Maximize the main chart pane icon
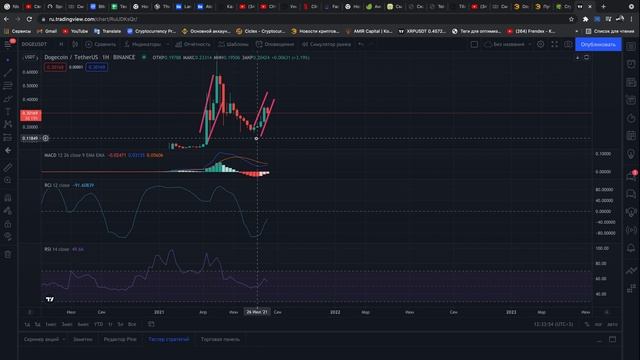The image size is (640, 360). (587, 58)
